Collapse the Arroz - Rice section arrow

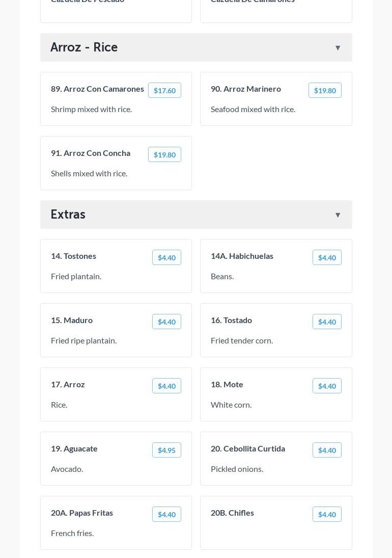[x=338, y=48]
